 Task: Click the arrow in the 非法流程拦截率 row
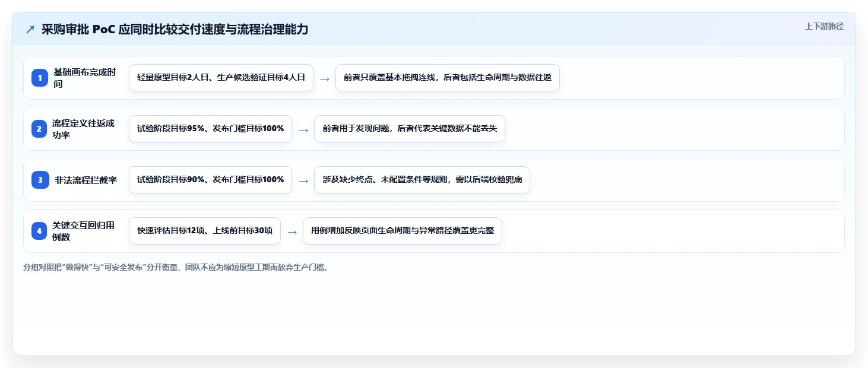click(x=303, y=180)
